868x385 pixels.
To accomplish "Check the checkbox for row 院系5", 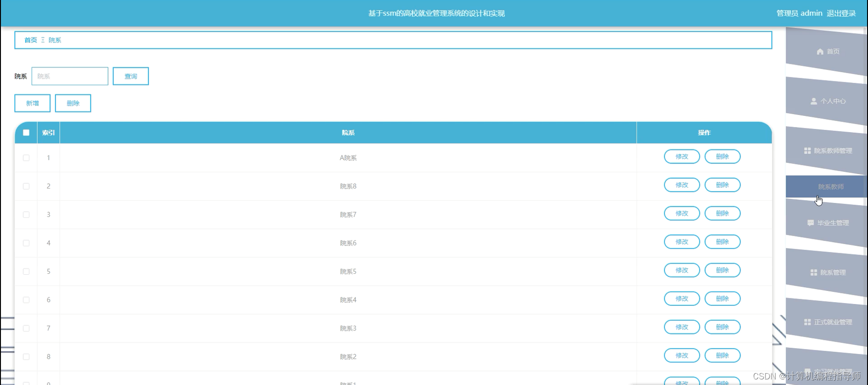I will (x=26, y=271).
